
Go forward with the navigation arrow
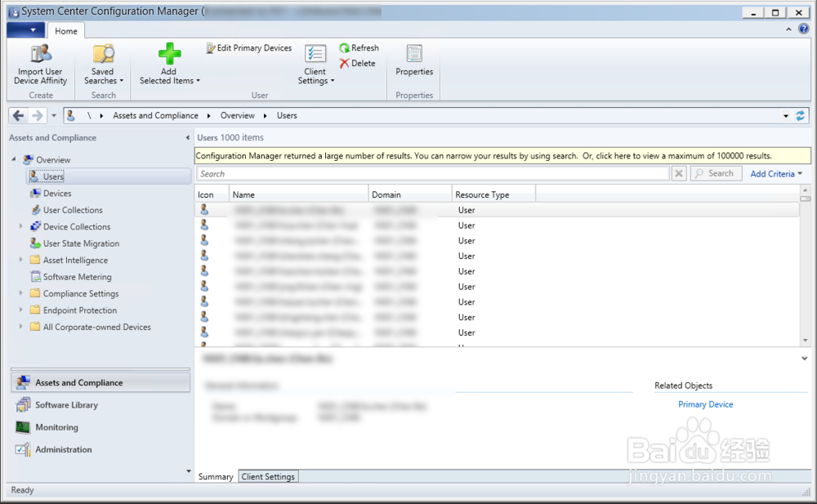[37, 116]
